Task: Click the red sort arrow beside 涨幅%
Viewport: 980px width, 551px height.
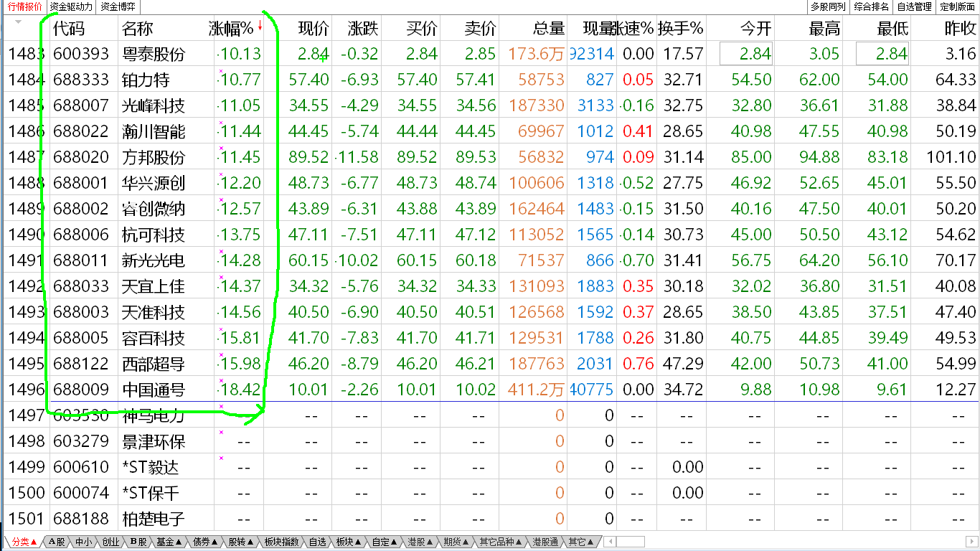Action: pyautogui.click(x=260, y=26)
